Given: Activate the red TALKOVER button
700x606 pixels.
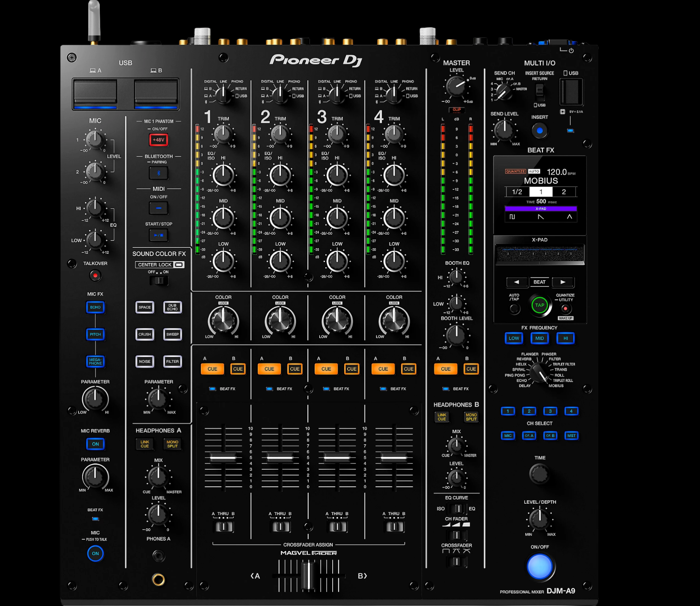Looking at the screenshot, I should (95, 276).
